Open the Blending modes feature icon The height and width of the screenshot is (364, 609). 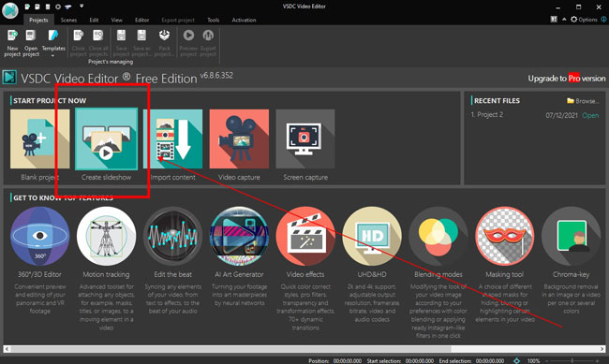(x=438, y=236)
